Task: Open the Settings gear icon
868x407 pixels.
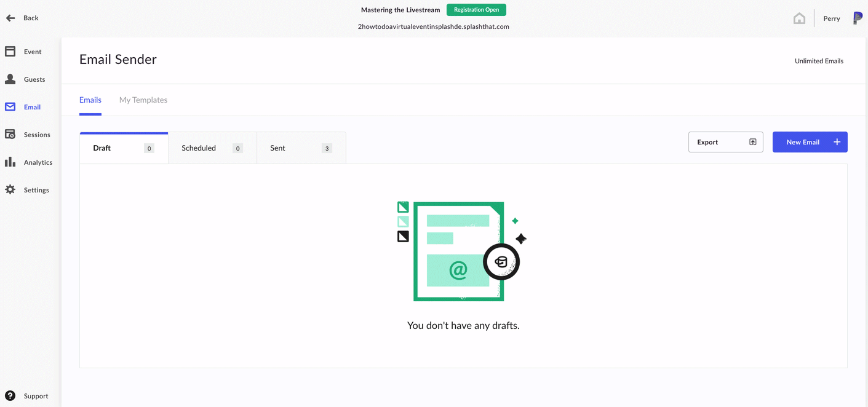Action: (x=10, y=190)
